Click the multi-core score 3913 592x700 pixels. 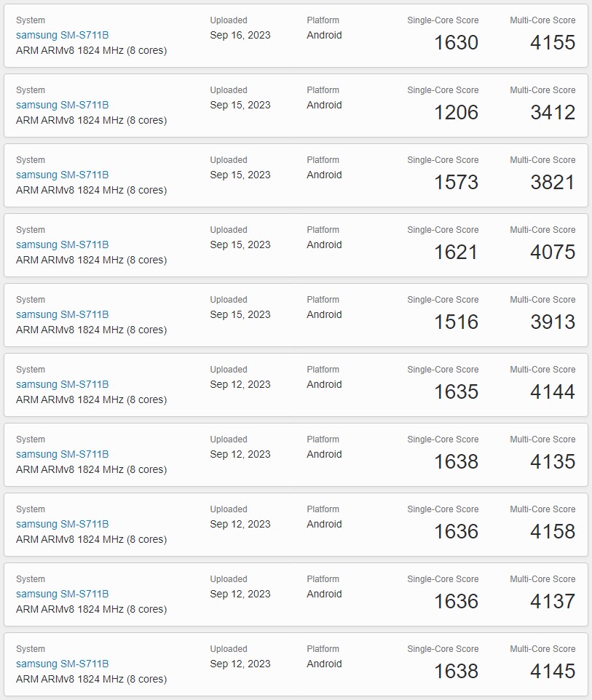[x=553, y=322]
